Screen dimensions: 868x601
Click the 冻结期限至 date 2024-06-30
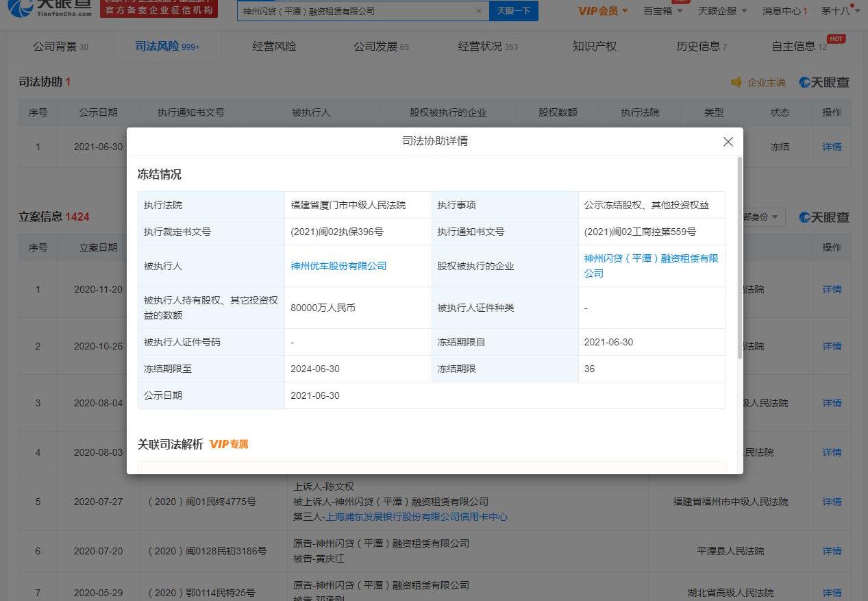point(315,369)
